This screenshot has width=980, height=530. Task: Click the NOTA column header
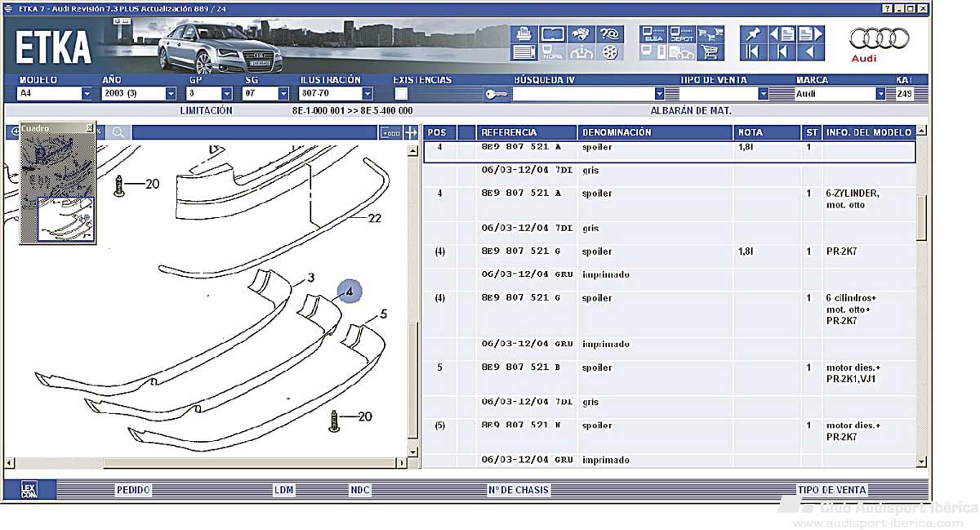pyautogui.click(x=767, y=132)
